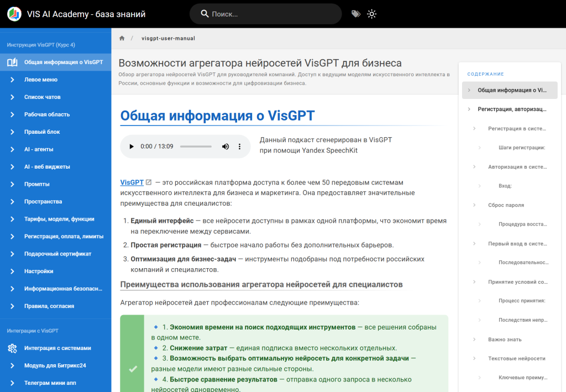The width and height of the screenshot is (566, 392).
Task: Select the book icon next to 'Общая информация о VisGPT'
Action: pos(12,62)
